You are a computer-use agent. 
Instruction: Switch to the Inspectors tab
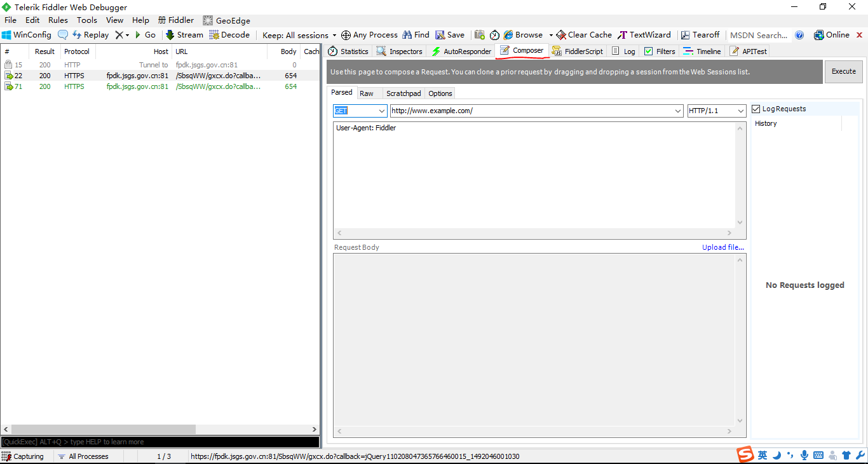400,51
